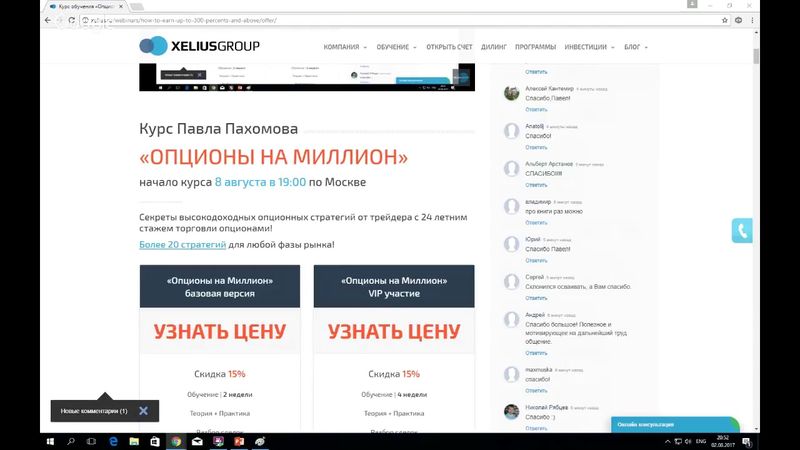Open Mail app from taskbar
This screenshot has width=800, height=450.
point(197,441)
